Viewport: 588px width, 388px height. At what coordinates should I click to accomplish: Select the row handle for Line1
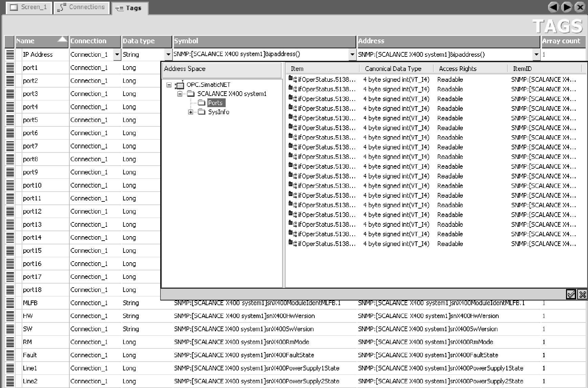tap(10, 368)
